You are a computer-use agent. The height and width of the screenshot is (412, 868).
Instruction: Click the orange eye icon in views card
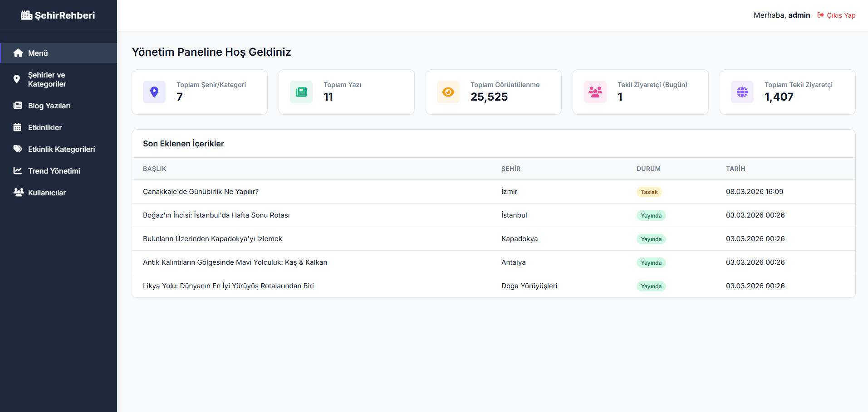[448, 92]
